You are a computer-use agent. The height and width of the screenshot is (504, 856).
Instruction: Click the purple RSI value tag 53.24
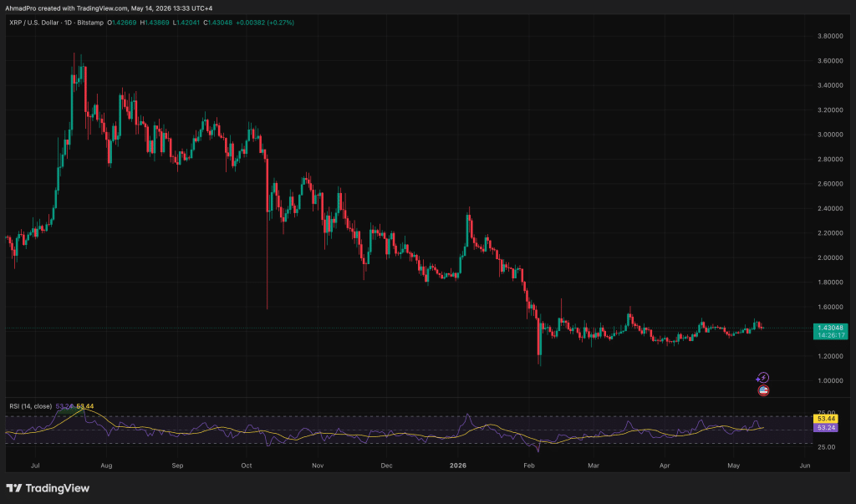pyautogui.click(x=827, y=428)
